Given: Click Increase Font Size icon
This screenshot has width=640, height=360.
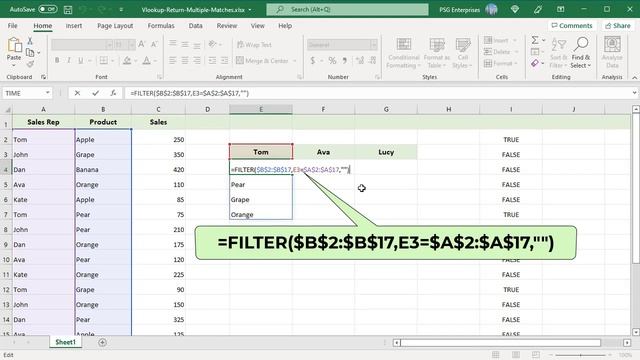Looking at the screenshot, I should pyautogui.click(x=142, y=44).
